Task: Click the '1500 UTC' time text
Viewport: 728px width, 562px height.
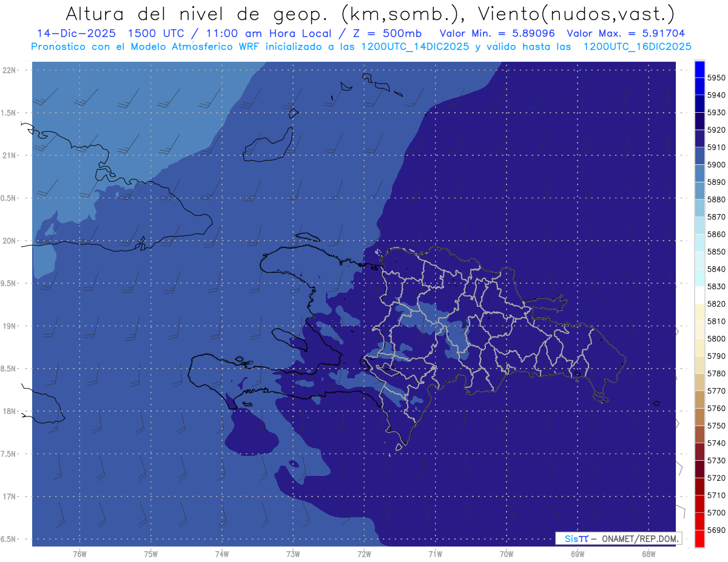Action: [x=158, y=33]
